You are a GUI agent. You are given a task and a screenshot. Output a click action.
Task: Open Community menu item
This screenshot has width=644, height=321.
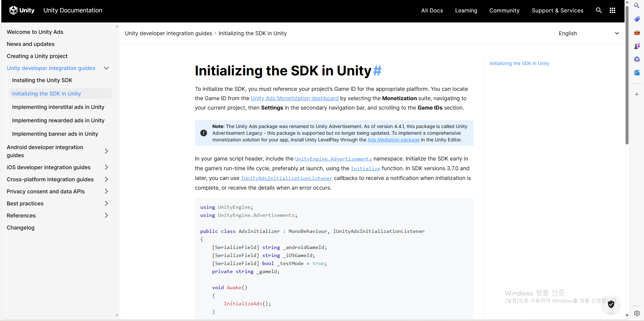point(504,10)
